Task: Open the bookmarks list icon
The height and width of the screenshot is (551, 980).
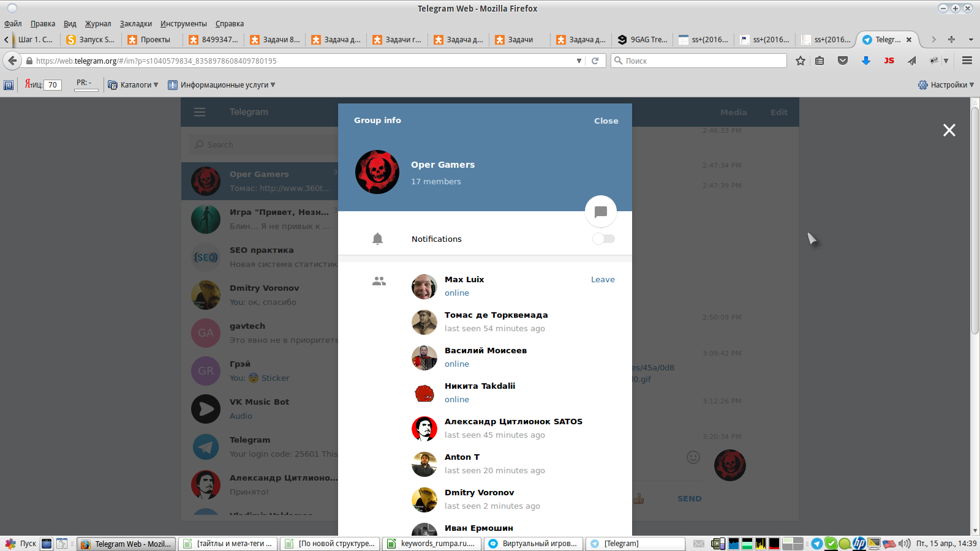Action: click(x=820, y=61)
